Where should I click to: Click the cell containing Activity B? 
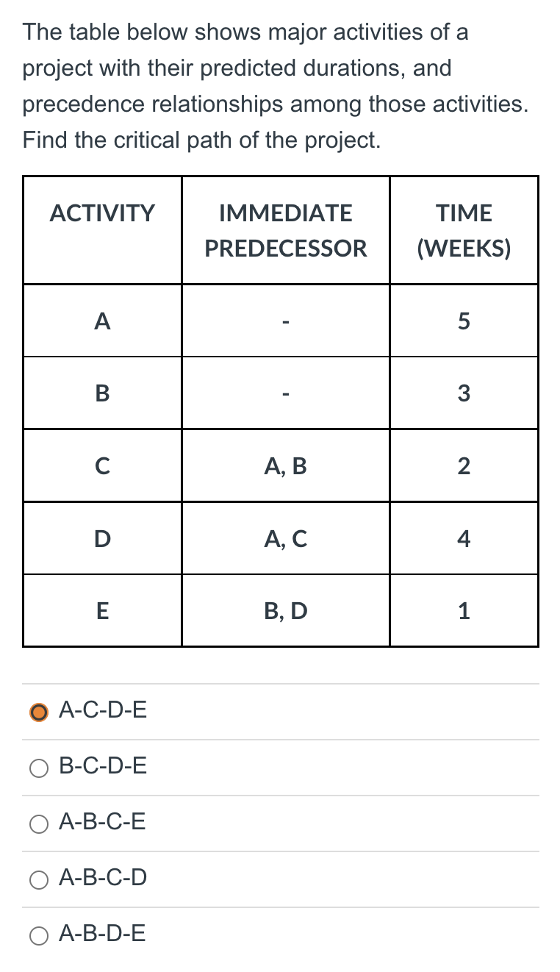(x=102, y=393)
